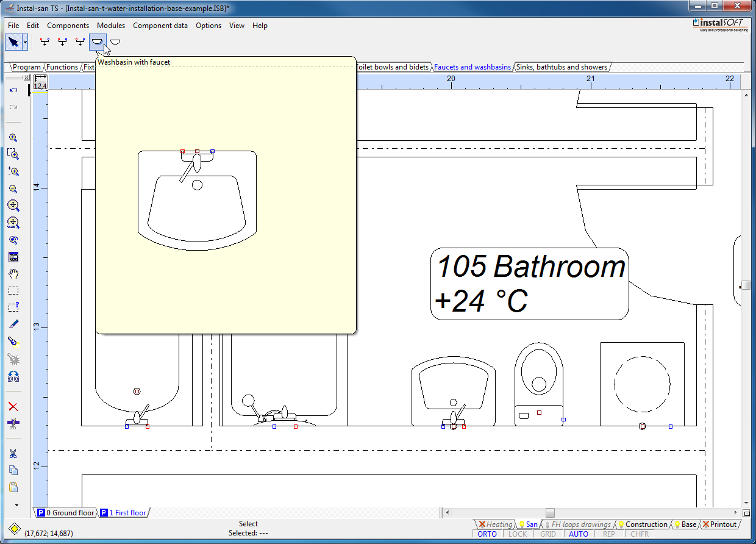Open the Component data menu
The height and width of the screenshot is (544, 756).
(160, 26)
